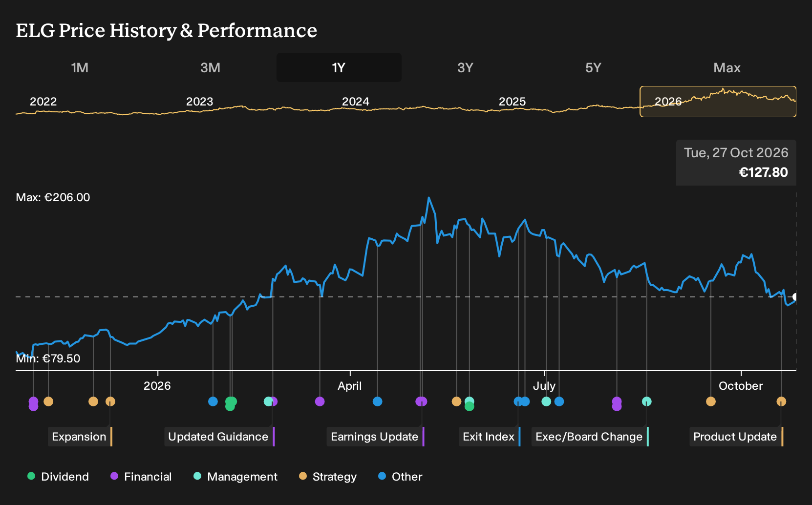The image size is (812, 505).
Task: Toggle the Strategy legend filter
Action: (x=328, y=477)
